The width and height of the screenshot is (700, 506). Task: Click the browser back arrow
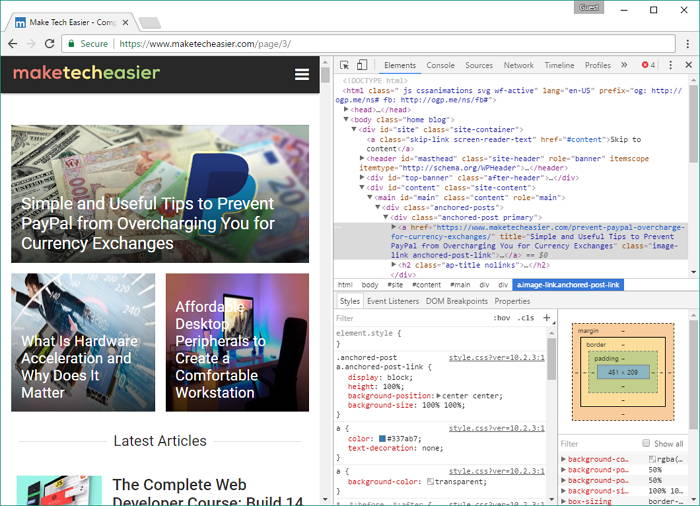point(13,44)
